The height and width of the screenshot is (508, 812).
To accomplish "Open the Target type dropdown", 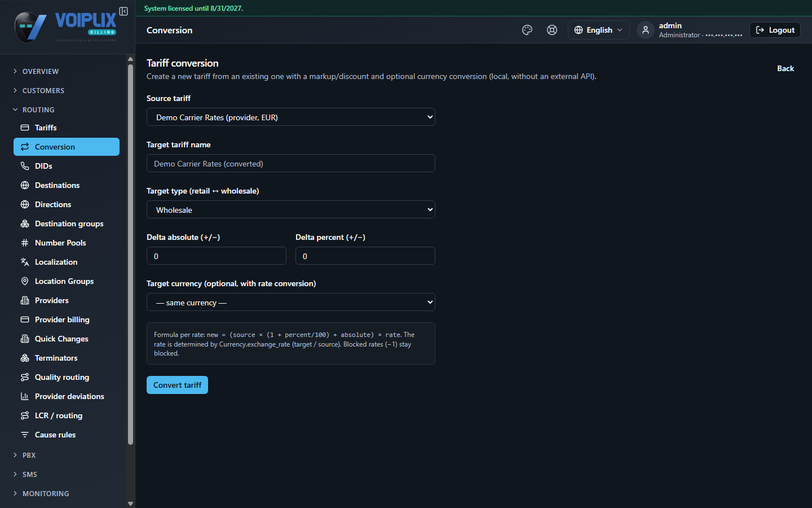I will [x=291, y=209].
